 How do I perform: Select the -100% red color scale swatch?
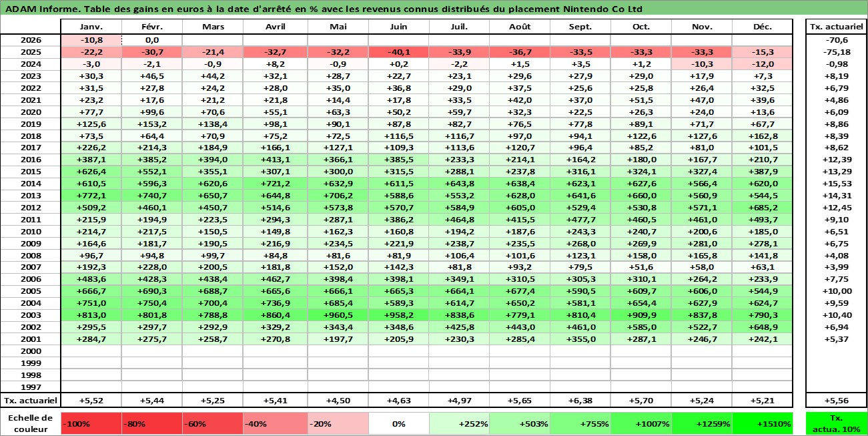click(91, 423)
